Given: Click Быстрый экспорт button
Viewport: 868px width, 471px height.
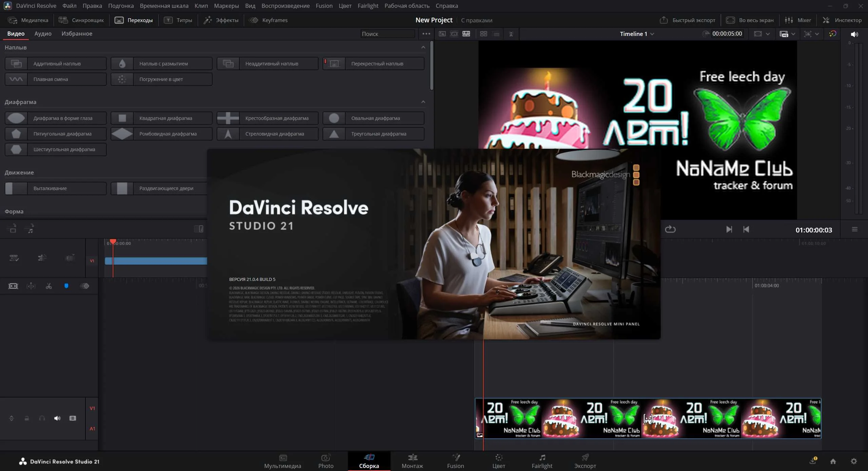Looking at the screenshot, I should click(x=688, y=20).
